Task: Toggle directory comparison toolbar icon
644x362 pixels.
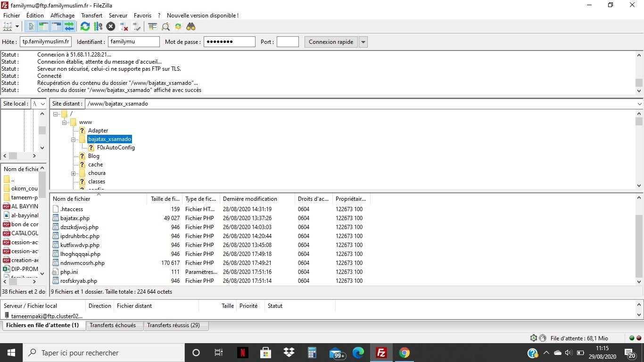Action: [165, 26]
